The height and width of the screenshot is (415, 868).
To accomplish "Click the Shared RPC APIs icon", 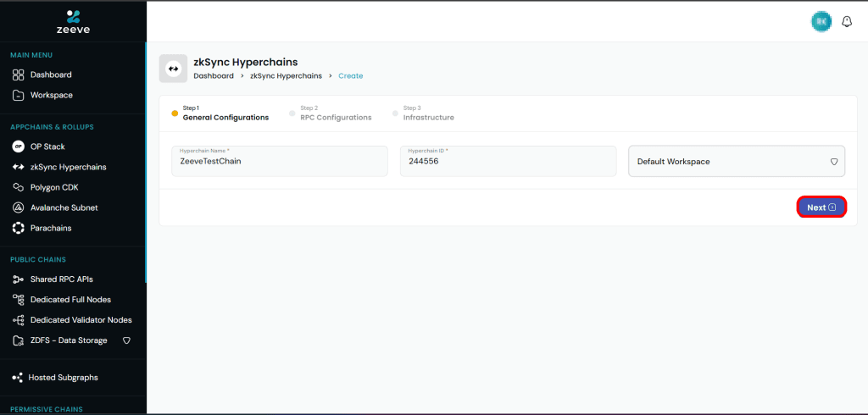I will click(x=19, y=279).
